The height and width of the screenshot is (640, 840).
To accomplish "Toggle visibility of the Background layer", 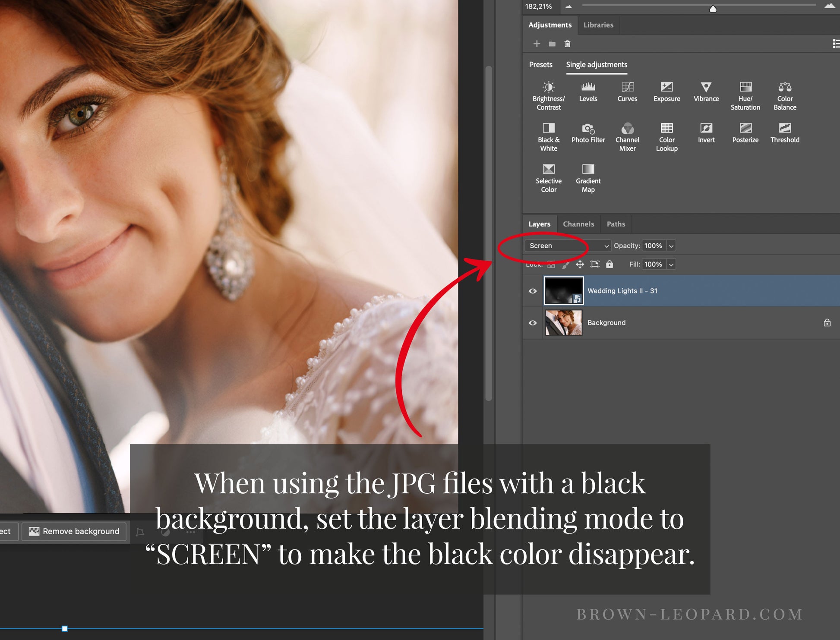I will click(x=533, y=323).
